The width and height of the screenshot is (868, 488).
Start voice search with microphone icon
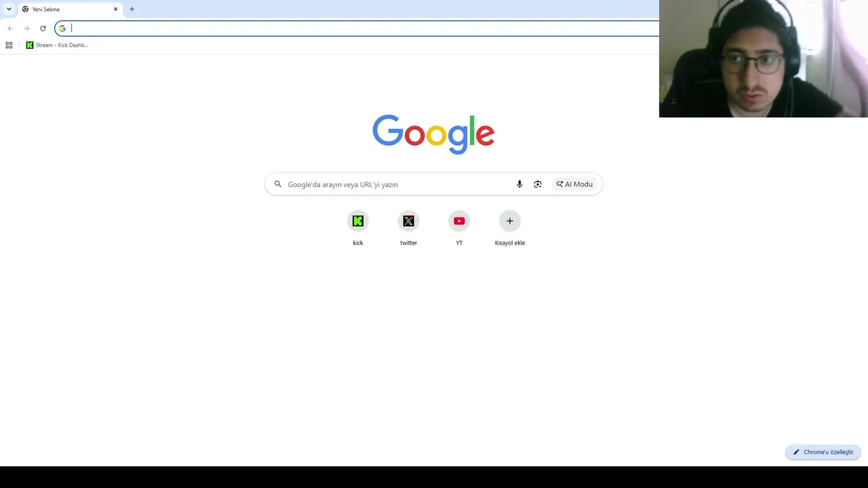pyautogui.click(x=519, y=184)
